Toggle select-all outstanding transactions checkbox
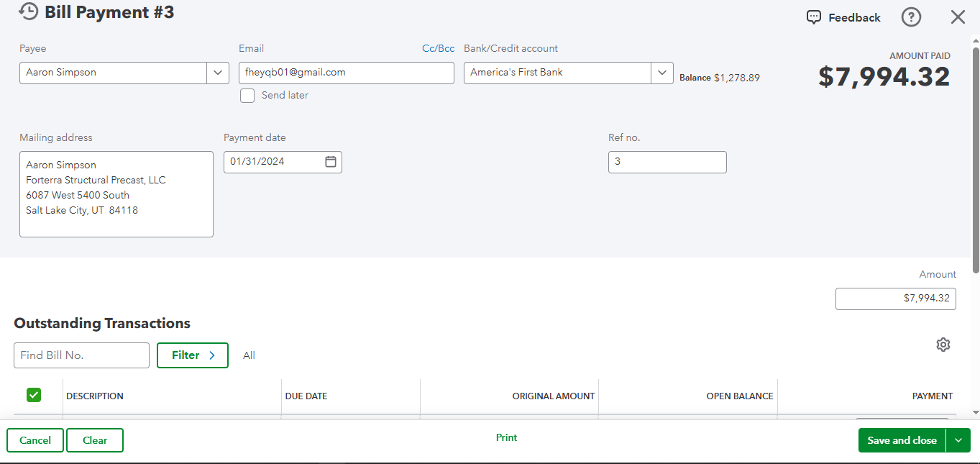The width and height of the screenshot is (980, 464). [34, 395]
